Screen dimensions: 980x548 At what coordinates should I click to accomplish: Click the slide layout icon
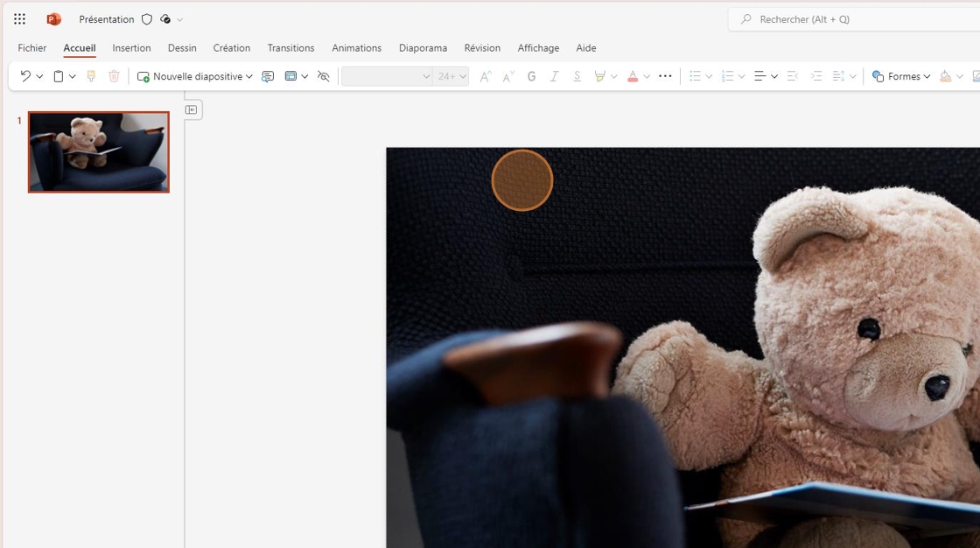click(290, 76)
